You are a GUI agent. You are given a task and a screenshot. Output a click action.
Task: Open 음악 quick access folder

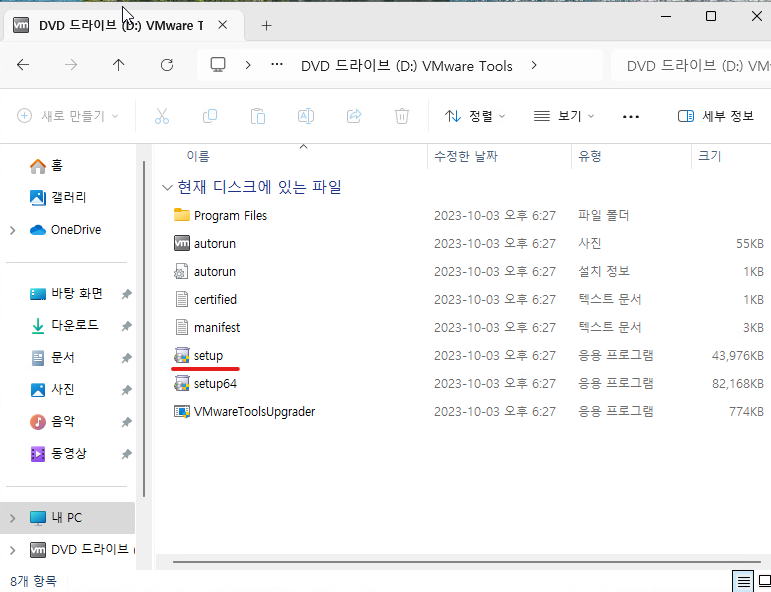tap(52, 421)
